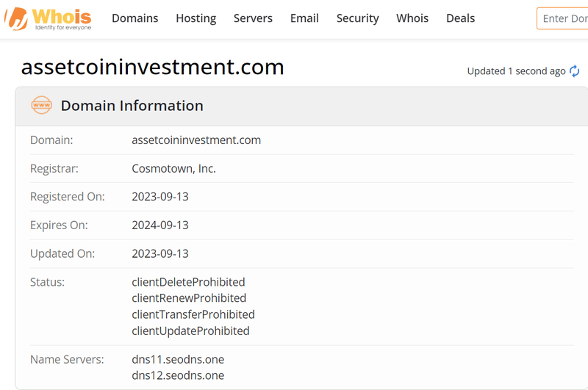Focus the Enter Domain search field
Image resolution: width=588 pixels, height=390 pixels.
tap(562, 18)
